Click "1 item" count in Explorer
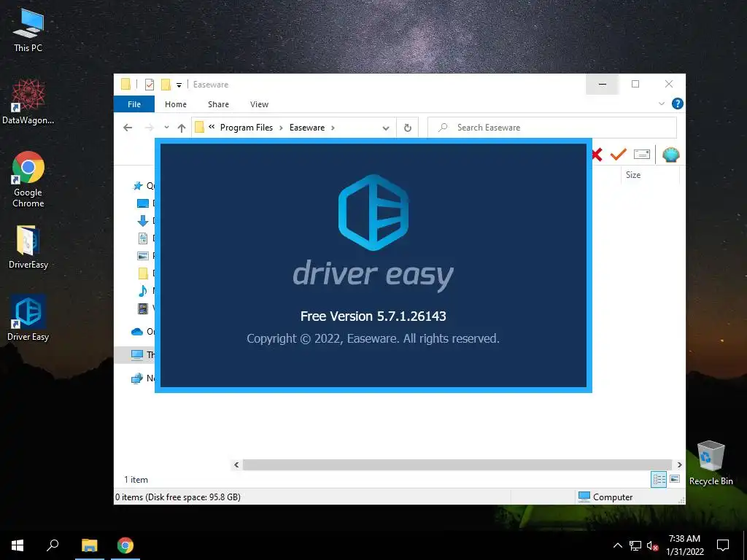This screenshot has width=747, height=560. [136, 480]
